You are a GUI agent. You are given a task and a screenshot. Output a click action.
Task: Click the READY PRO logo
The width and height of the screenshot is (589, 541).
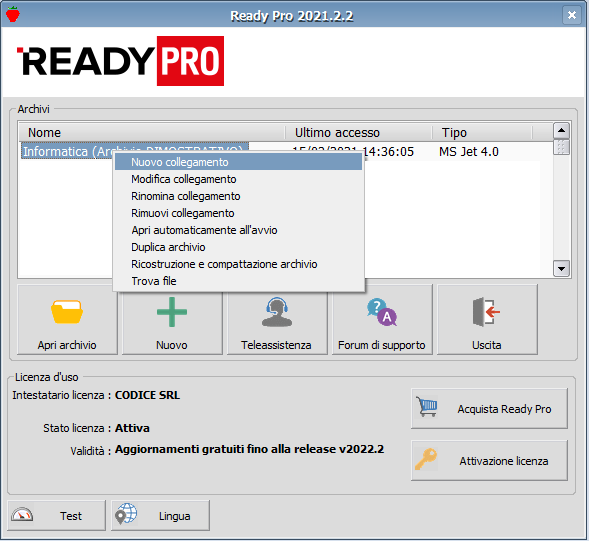point(120,61)
